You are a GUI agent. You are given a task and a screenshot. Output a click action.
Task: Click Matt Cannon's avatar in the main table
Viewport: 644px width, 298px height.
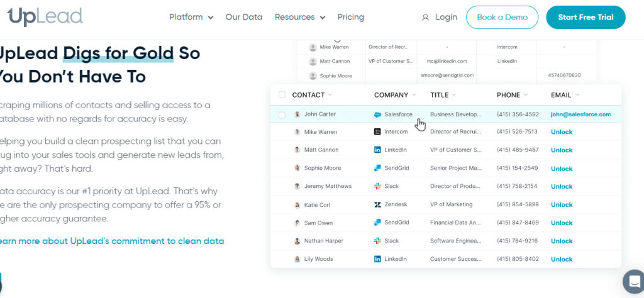[297, 150]
